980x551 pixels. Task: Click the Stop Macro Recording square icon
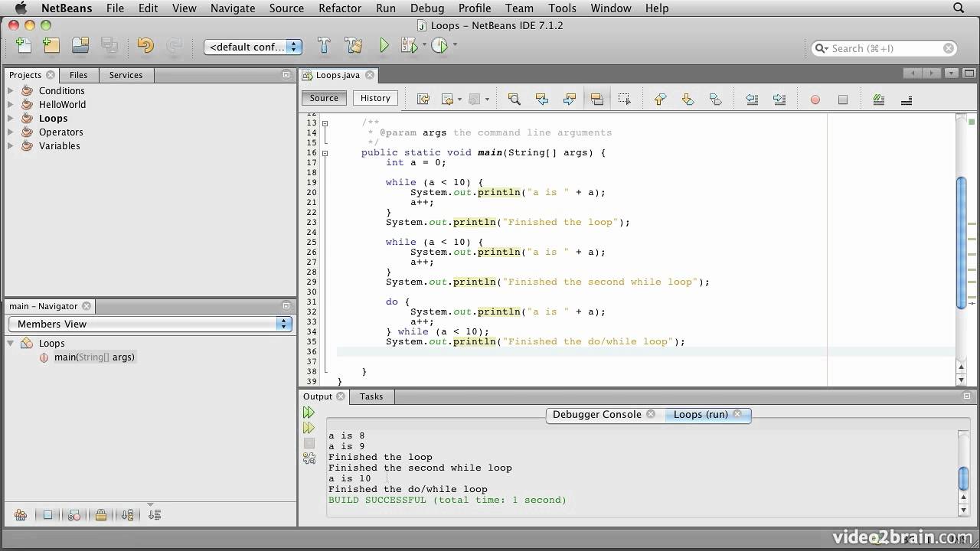click(x=842, y=99)
